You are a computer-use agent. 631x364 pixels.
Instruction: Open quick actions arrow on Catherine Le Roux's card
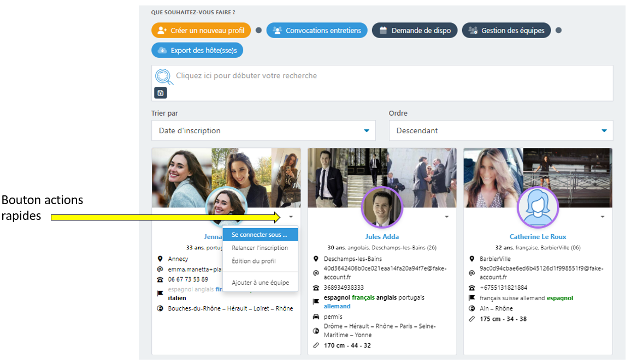click(603, 217)
